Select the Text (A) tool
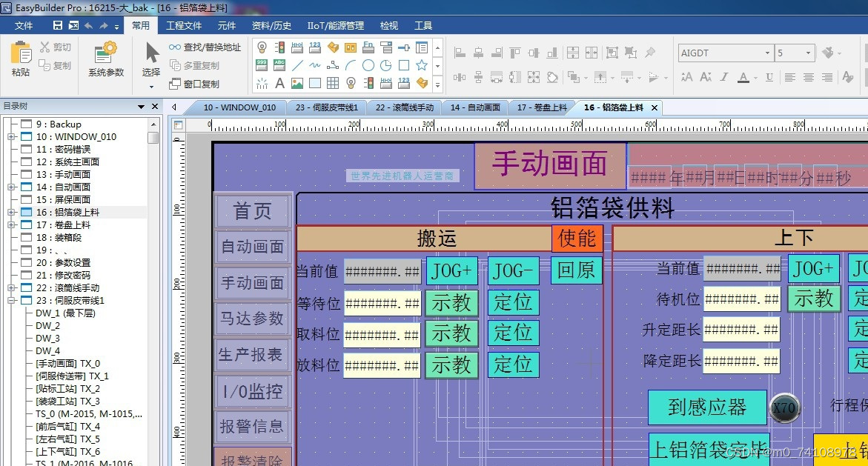Screen dimensions: 868x466 (x=280, y=83)
